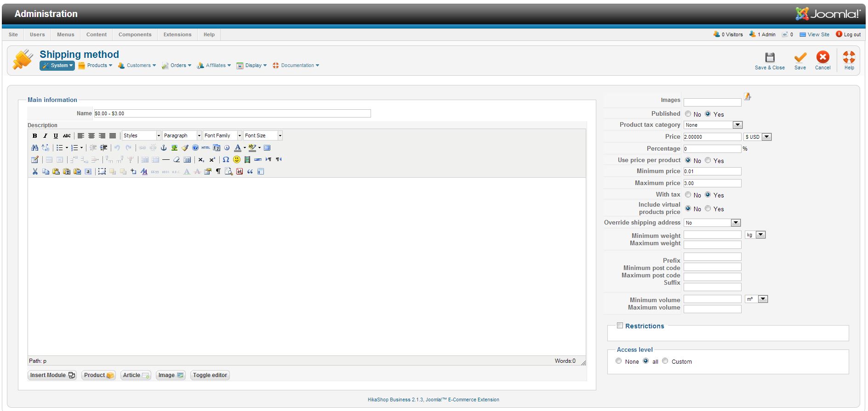The width and height of the screenshot is (868, 411).
Task: Open the View Site link
Action: [814, 34]
